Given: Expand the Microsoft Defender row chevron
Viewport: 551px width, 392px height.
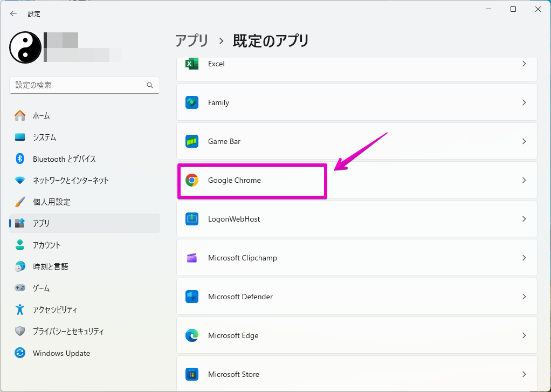Looking at the screenshot, I should point(524,297).
